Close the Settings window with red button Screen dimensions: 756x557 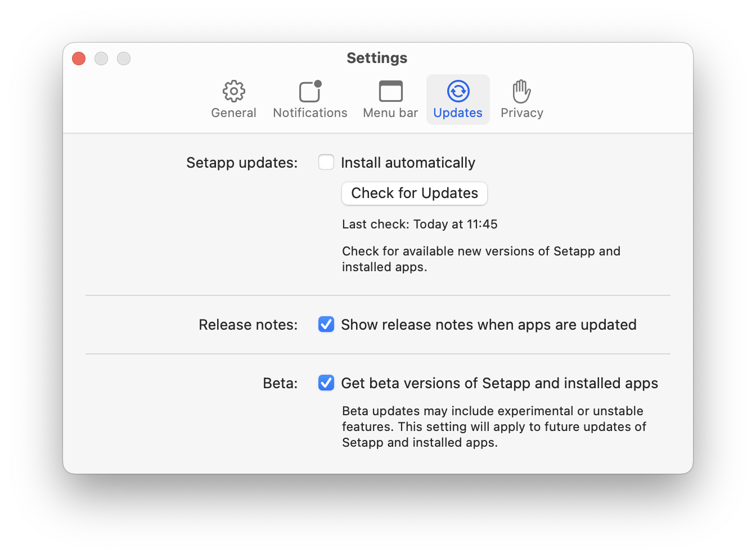click(x=79, y=59)
